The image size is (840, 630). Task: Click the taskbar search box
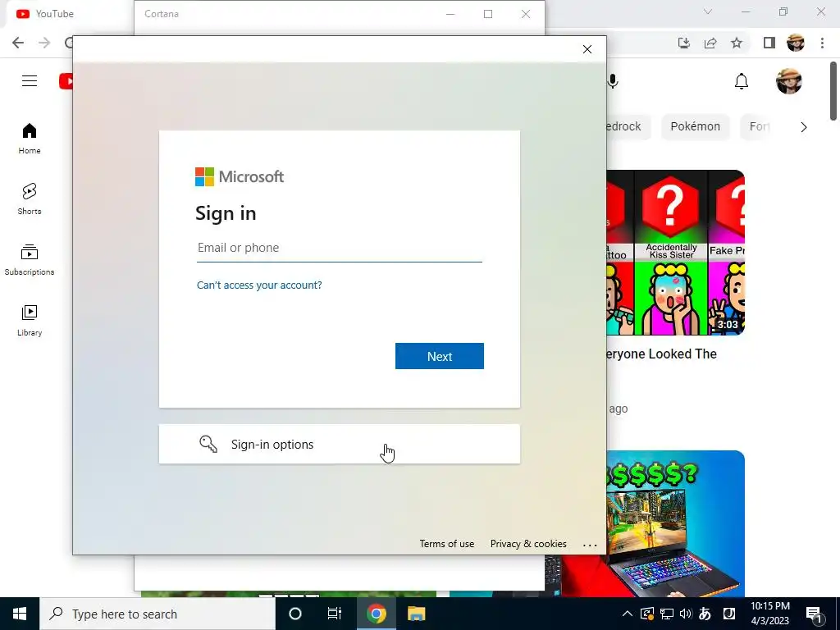tap(157, 614)
